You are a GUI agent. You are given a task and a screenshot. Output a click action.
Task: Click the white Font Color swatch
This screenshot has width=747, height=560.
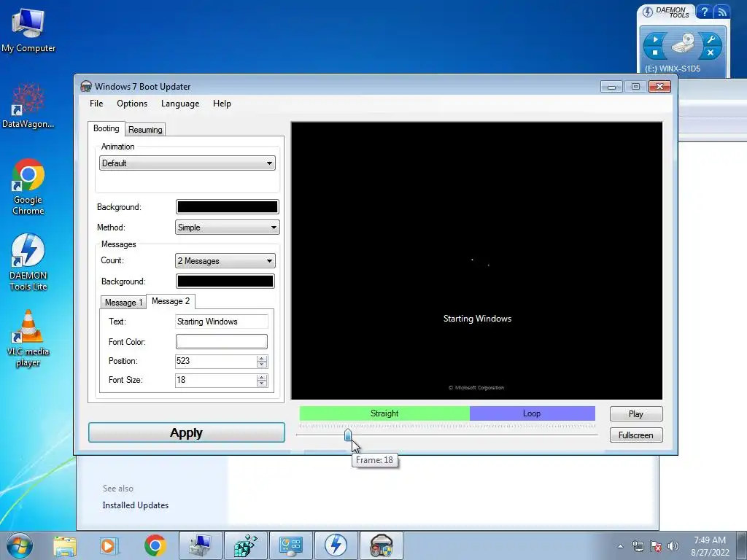tap(222, 341)
